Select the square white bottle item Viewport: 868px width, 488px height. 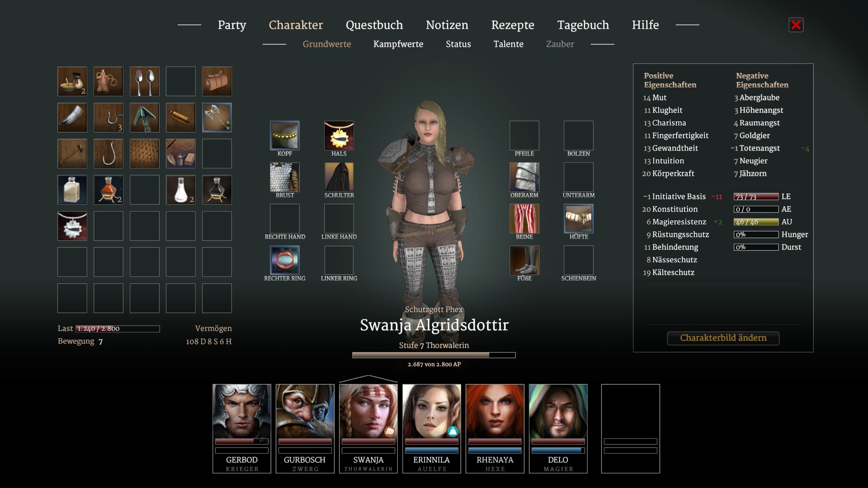tap(72, 190)
